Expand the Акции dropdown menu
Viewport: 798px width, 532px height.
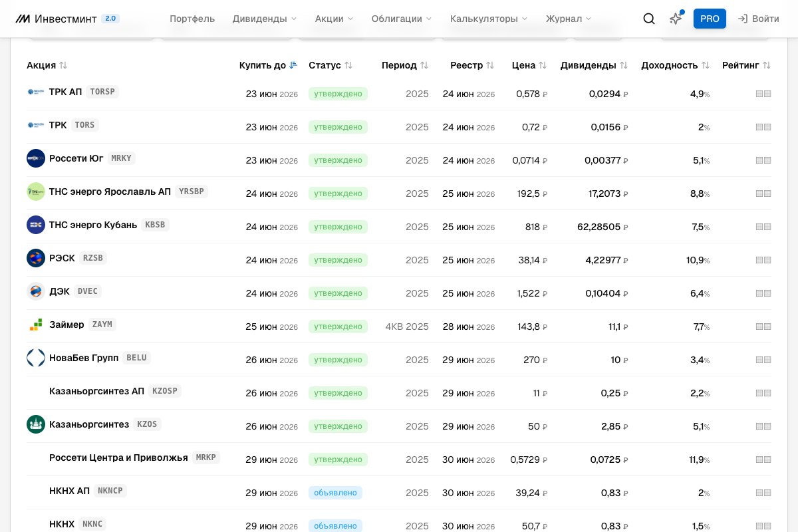(x=334, y=19)
